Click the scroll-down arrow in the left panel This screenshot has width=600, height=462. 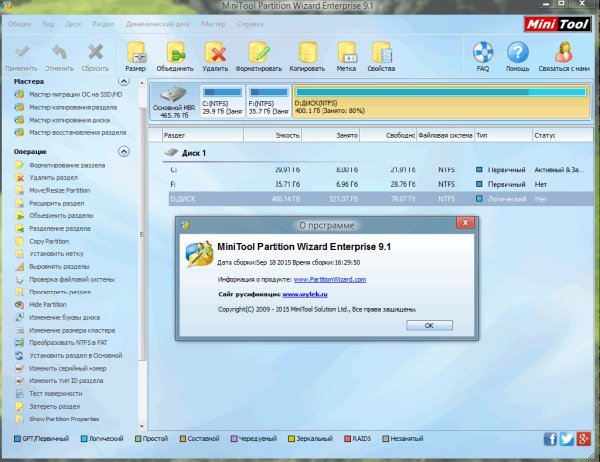click(x=142, y=426)
